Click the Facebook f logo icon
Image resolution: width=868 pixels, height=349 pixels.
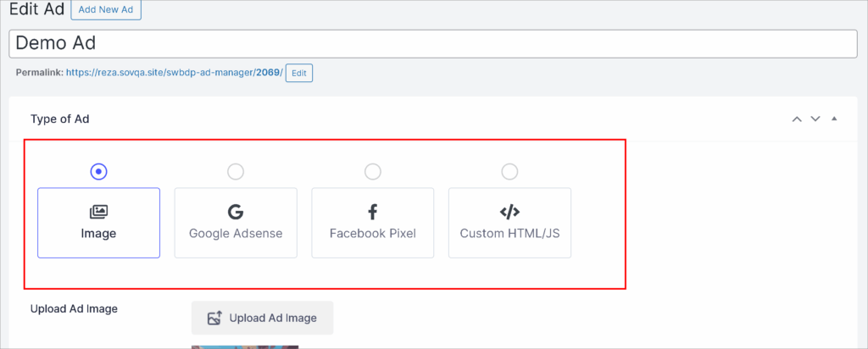[x=372, y=212]
